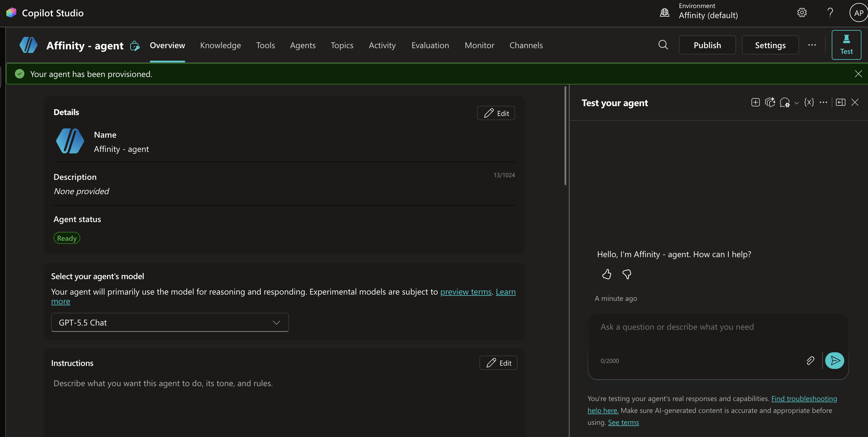The image size is (868, 437).
Task: Give thumbs up to the greeting message
Action: pos(606,274)
